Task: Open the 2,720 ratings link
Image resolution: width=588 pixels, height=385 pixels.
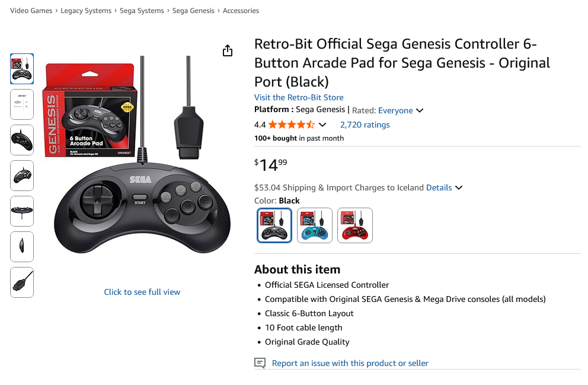Action: pos(365,125)
